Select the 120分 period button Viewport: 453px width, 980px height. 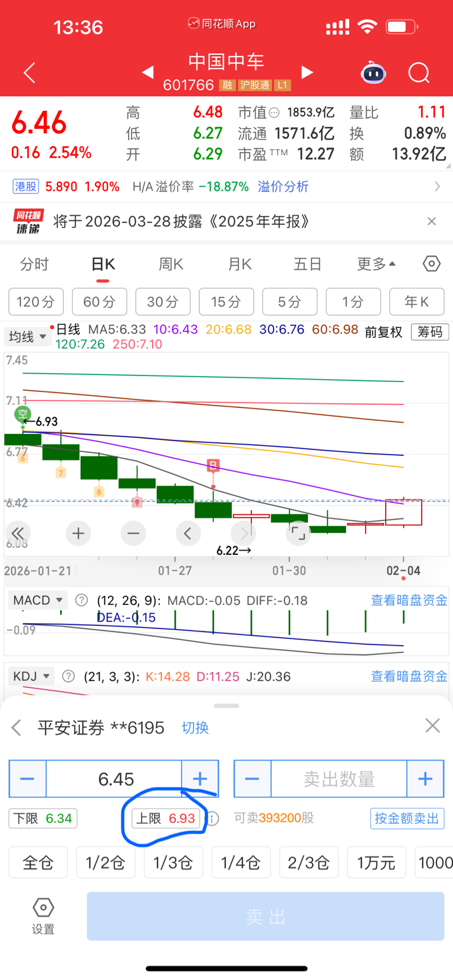pos(35,302)
